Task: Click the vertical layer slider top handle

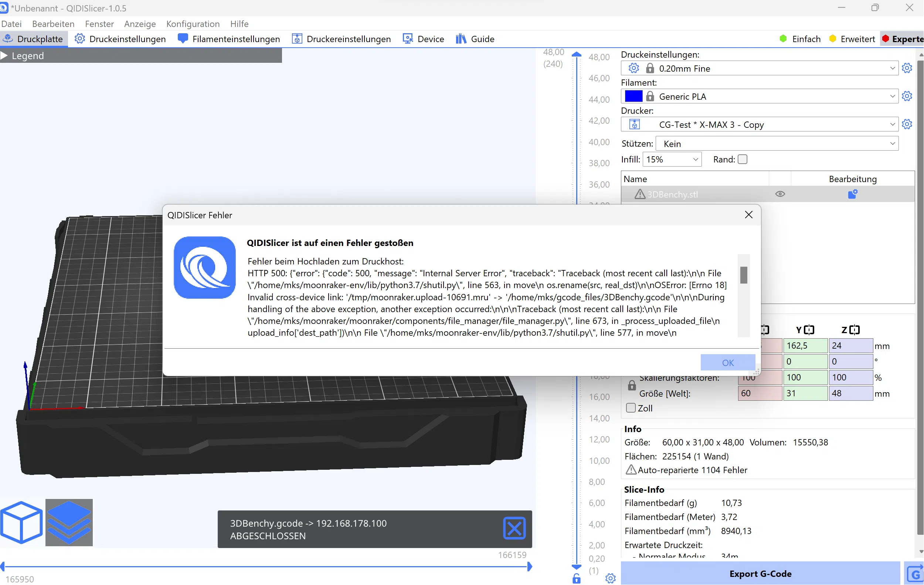Action: (576, 54)
